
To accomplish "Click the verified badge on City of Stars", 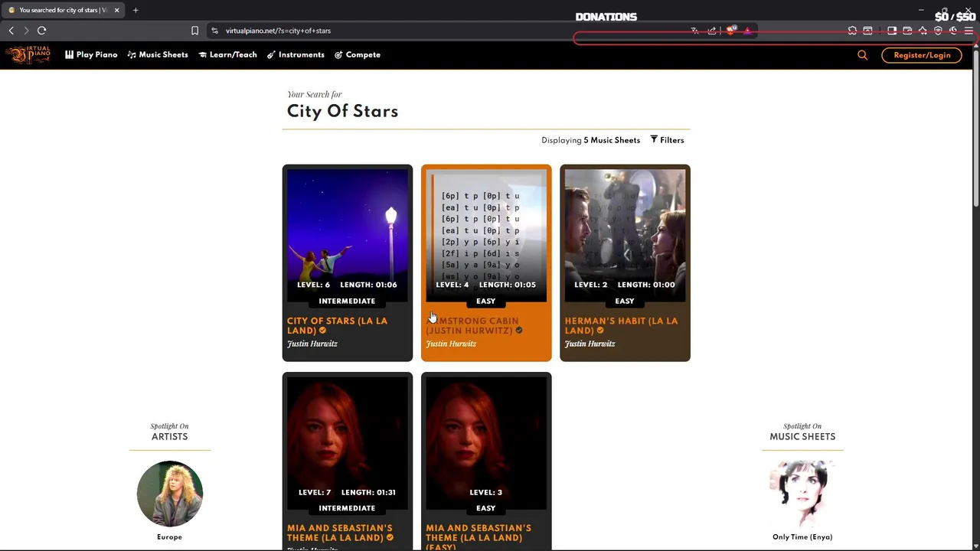I will point(322,331).
